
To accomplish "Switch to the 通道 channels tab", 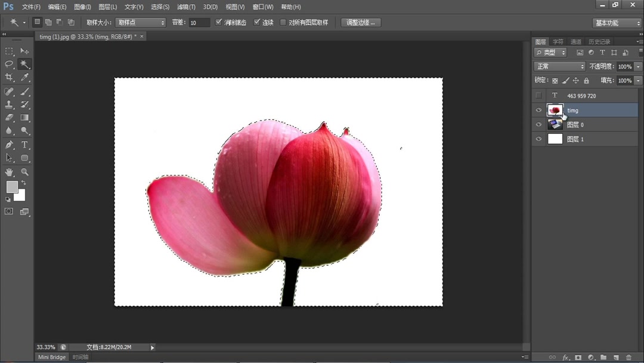I will point(575,41).
